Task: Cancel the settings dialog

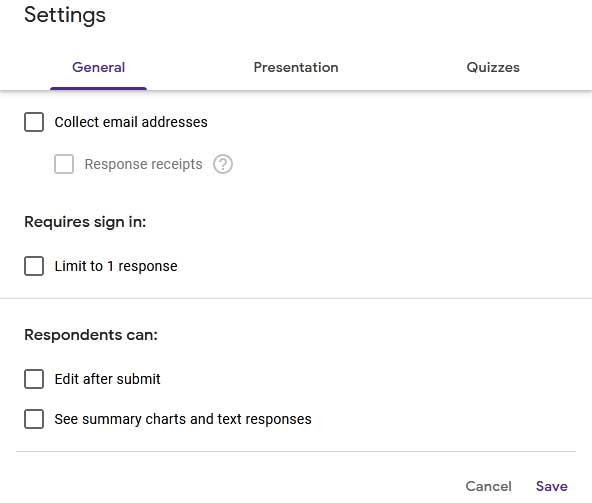Action: (488, 486)
